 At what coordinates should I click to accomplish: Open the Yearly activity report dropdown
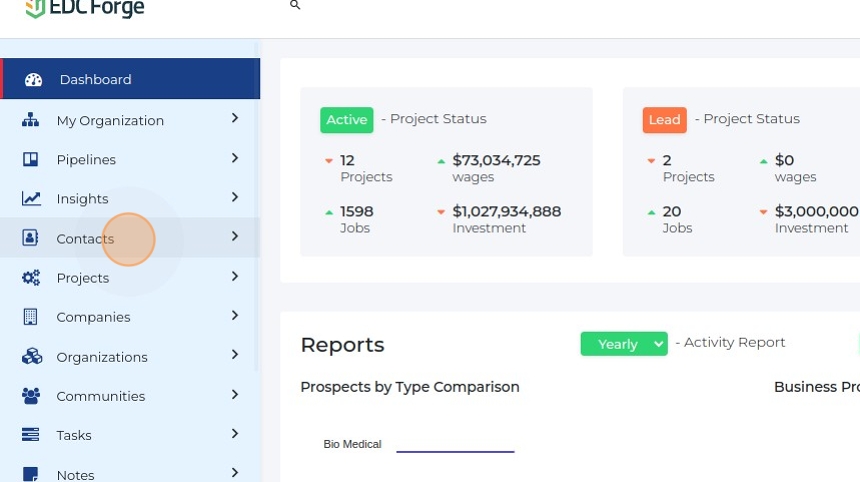click(624, 344)
